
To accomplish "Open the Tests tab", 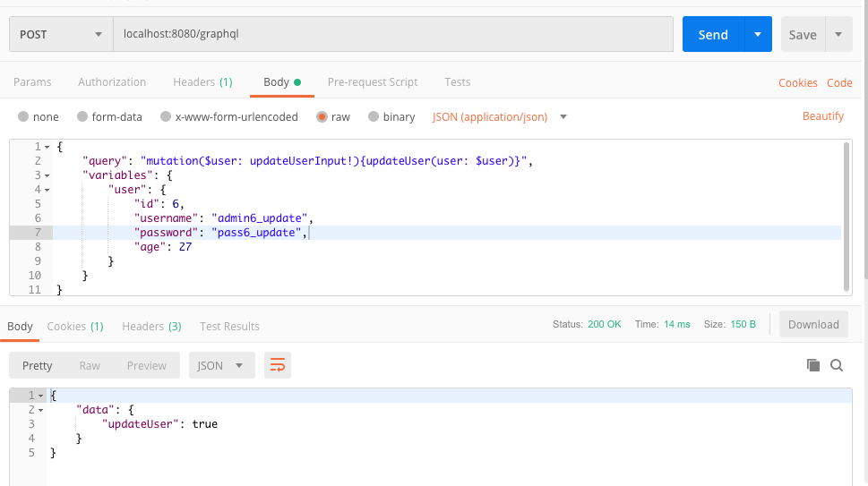I will (457, 81).
